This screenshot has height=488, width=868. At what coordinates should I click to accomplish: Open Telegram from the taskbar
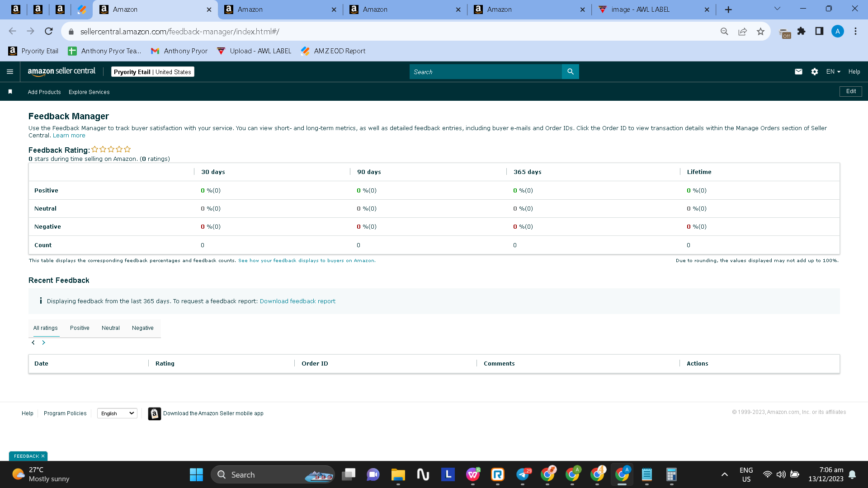(523, 475)
